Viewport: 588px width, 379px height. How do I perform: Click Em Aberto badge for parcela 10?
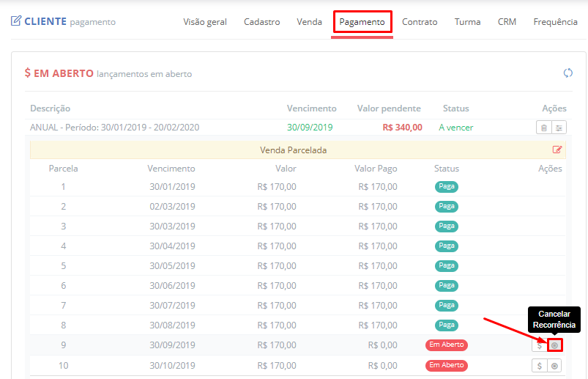[446, 366]
